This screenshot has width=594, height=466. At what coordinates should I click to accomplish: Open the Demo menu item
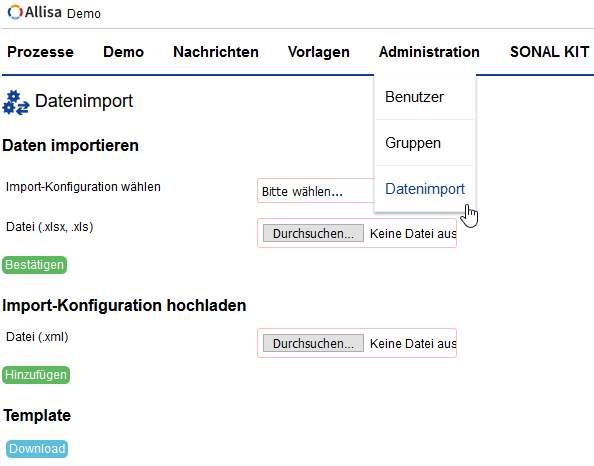coord(123,52)
